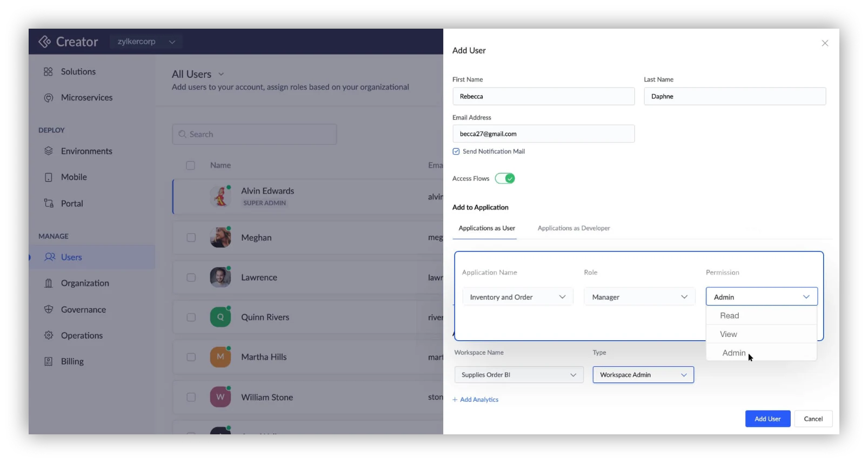Screen dimensions: 868x463
Task: Switch to Applications as Developer tab
Action: tap(573, 228)
